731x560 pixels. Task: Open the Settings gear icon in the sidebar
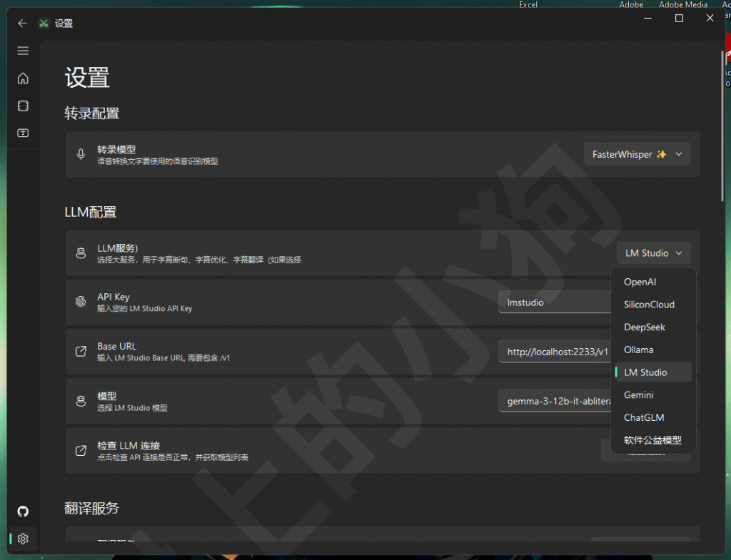(23, 539)
